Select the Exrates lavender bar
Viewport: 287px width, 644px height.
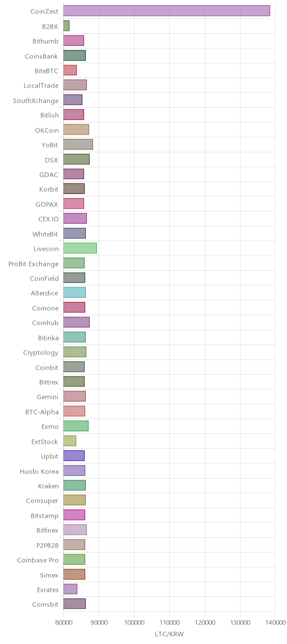70,590
